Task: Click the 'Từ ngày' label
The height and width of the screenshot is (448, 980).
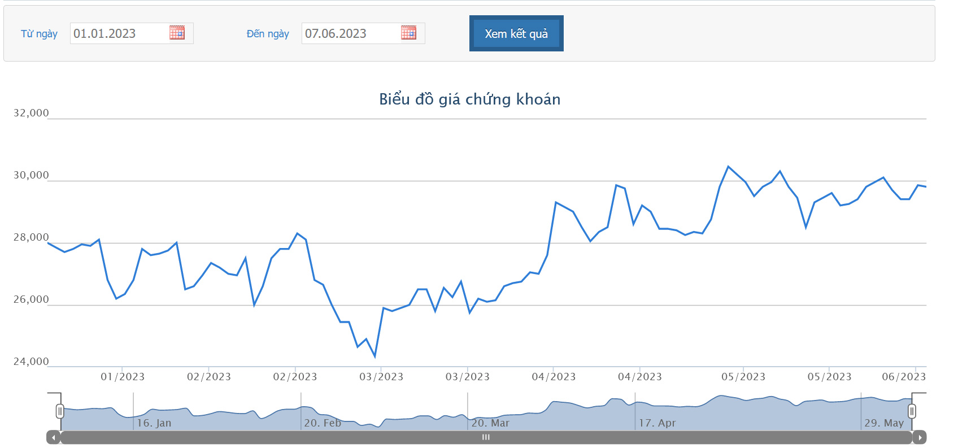Action: (x=39, y=34)
